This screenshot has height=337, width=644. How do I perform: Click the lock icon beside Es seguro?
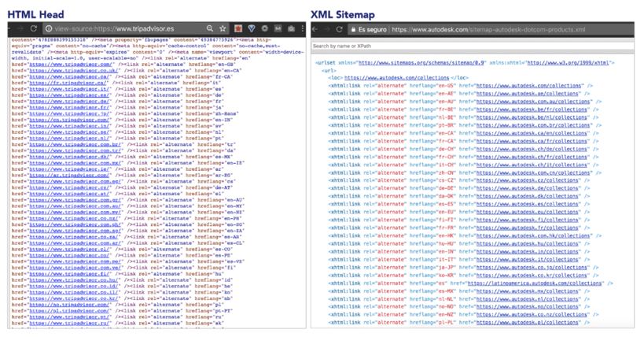tap(353, 30)
